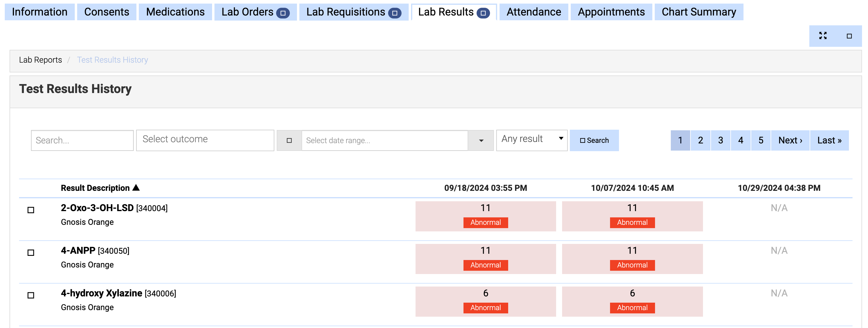Click the square icon beside fullscreen button
This screenshot has height=328, width=868.
(x=849, y=36)
